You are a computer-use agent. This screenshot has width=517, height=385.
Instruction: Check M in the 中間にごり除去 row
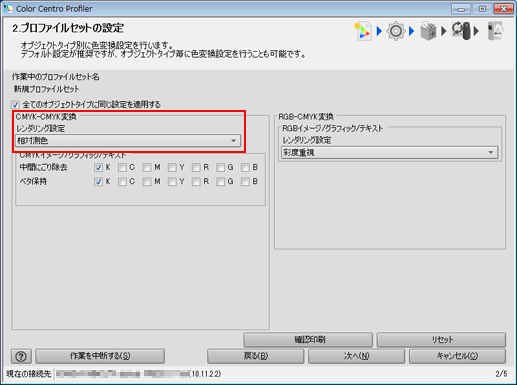tap(147, 167)
